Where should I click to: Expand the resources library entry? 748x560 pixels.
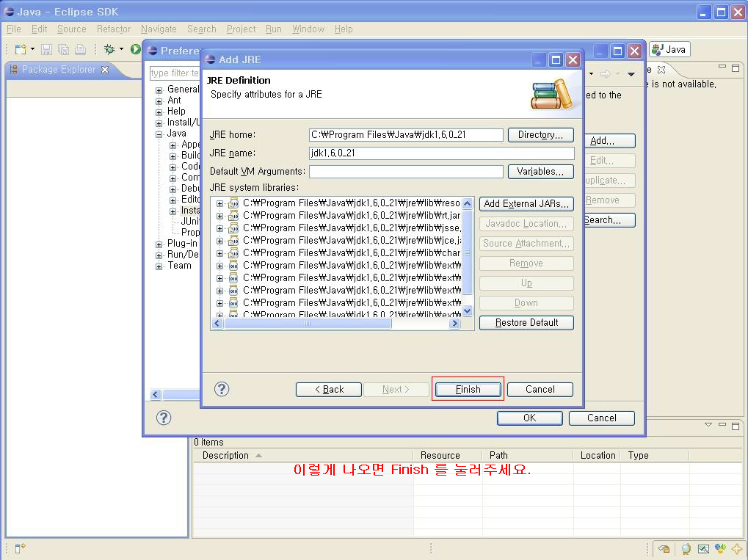(219, 203)
